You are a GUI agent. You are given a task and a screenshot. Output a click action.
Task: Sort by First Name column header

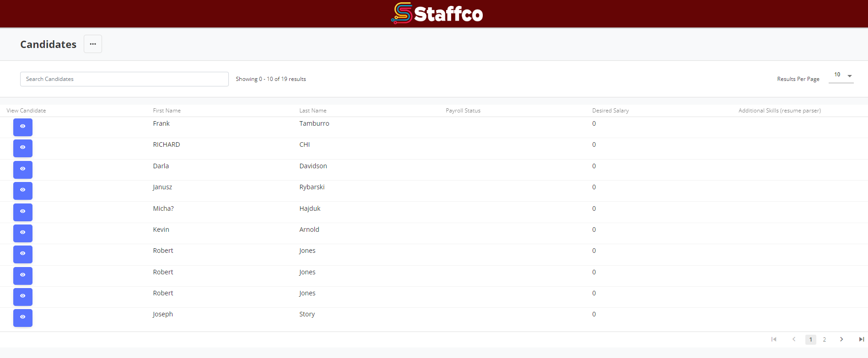[167, 111]
